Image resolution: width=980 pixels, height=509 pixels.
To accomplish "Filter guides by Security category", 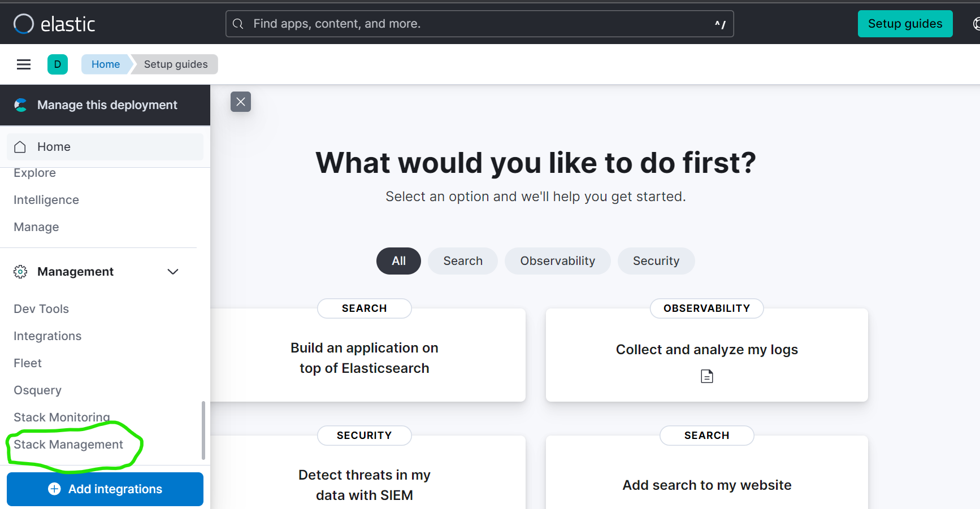I will click(656, 261).
